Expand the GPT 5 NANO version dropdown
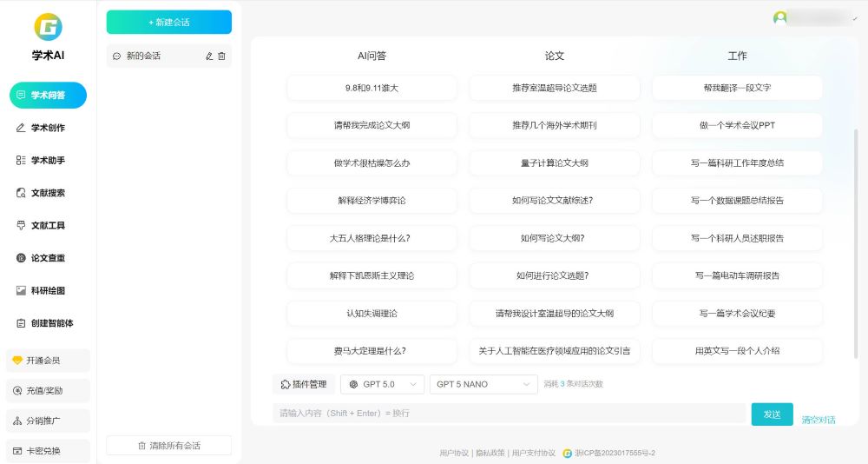868x464 pixels. [x=483, y=384]
